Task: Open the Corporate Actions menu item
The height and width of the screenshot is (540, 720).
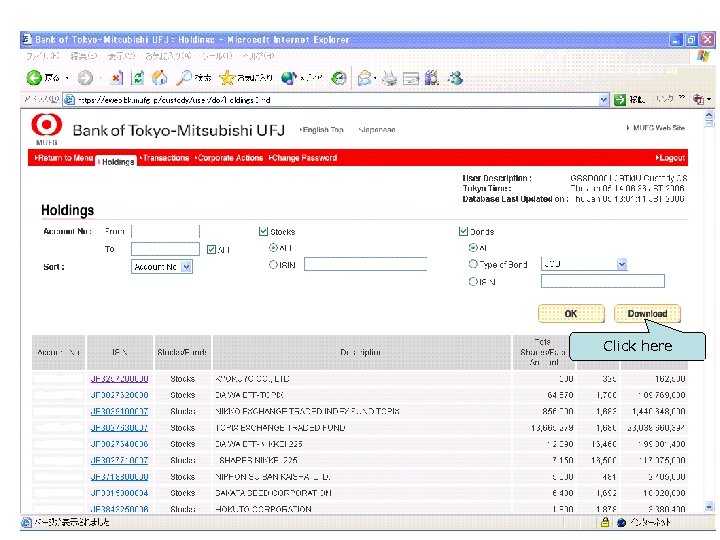Action: [x=230, y=158]
